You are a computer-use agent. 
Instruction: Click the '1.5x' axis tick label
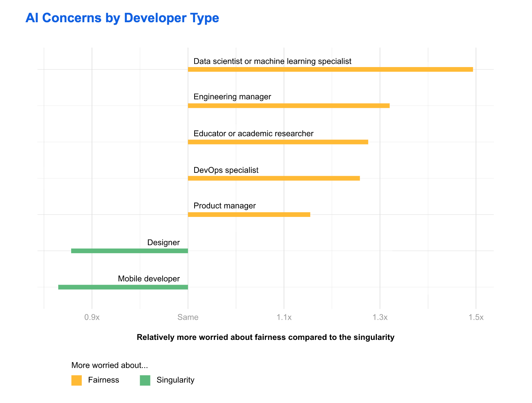click(476, 317)
